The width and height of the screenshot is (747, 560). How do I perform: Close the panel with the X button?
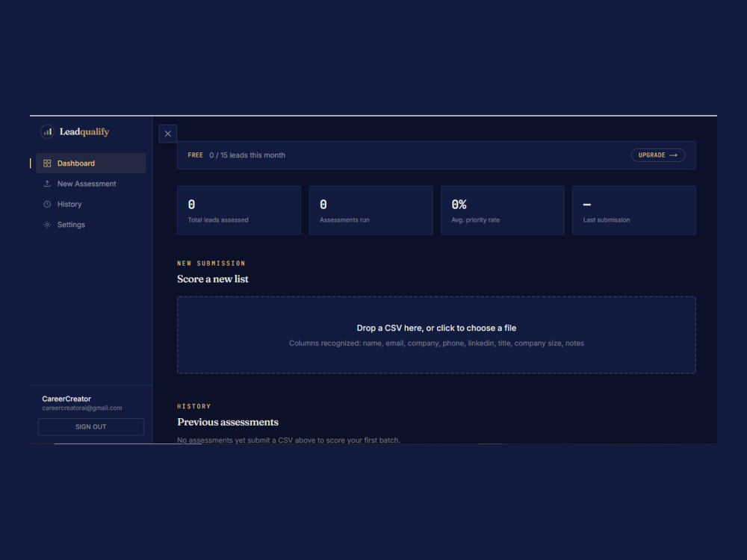(167, 134)
